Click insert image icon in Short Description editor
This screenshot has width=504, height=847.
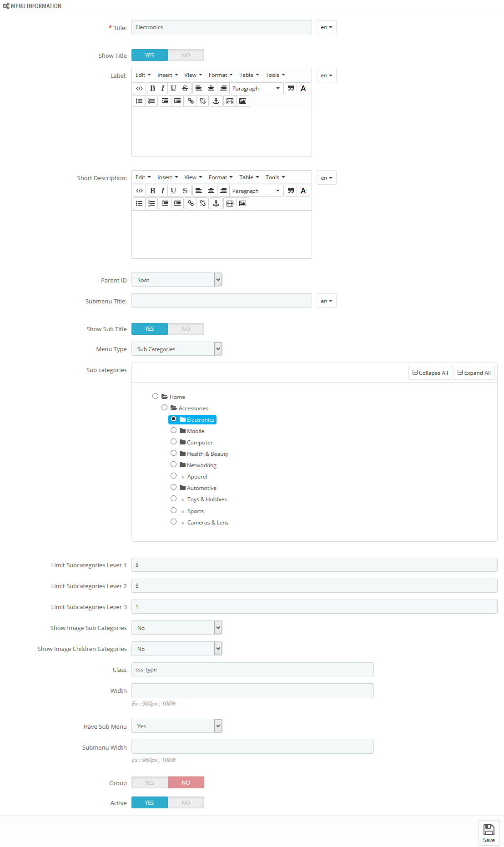[242, 203]
